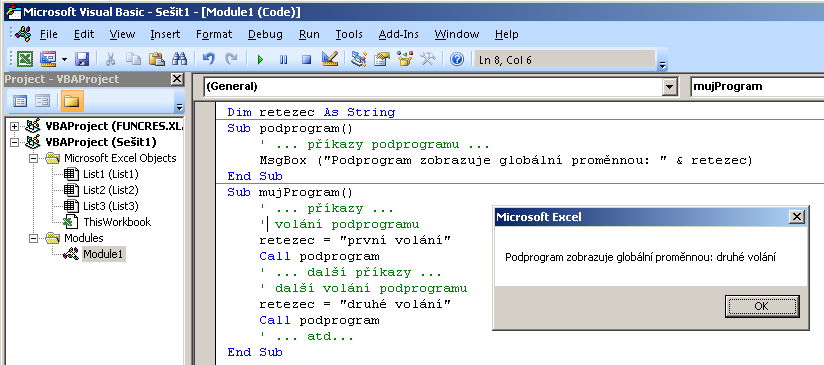This screenshot has width=824, height=365.
Task: Collapse Microsoft Excel Objects folder
Action: (34, 158)
